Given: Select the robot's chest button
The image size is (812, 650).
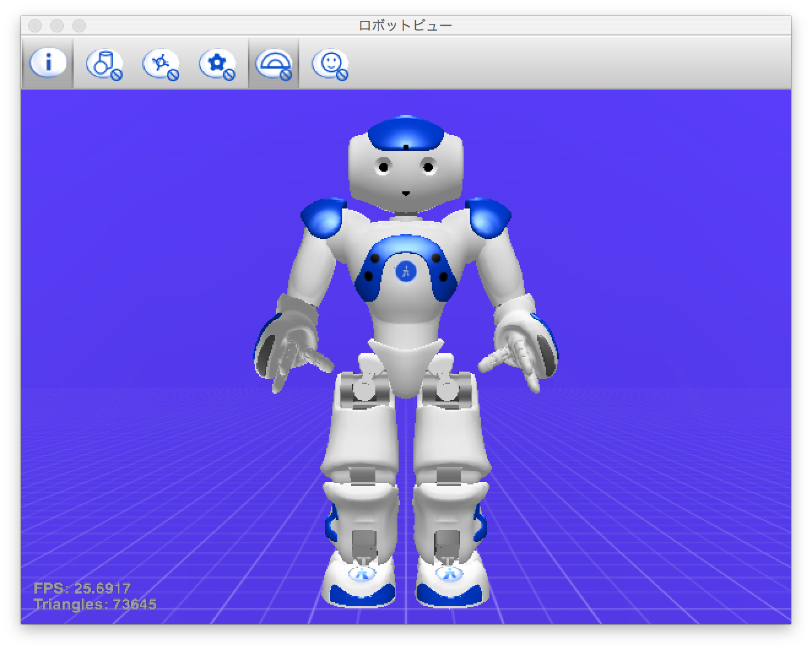Looking at the screenshot, I should pos(405,270).
